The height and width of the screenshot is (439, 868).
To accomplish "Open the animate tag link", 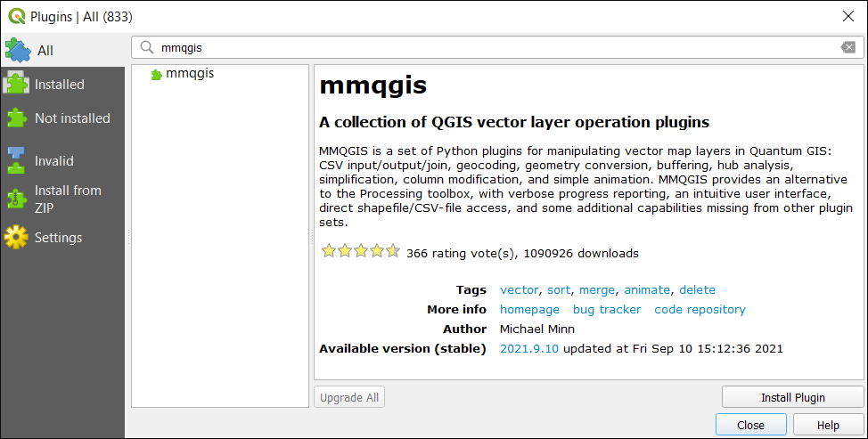I will coord(647,289).
